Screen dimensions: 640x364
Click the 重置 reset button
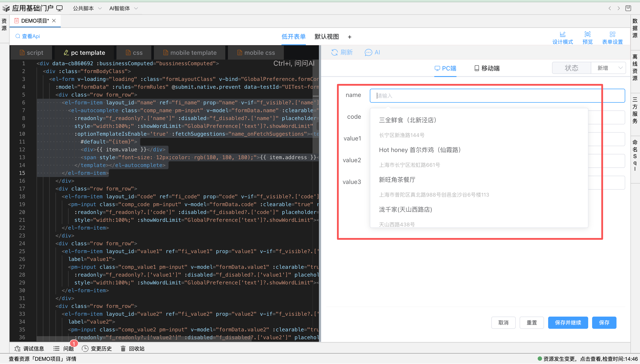[x=531, y=322]
